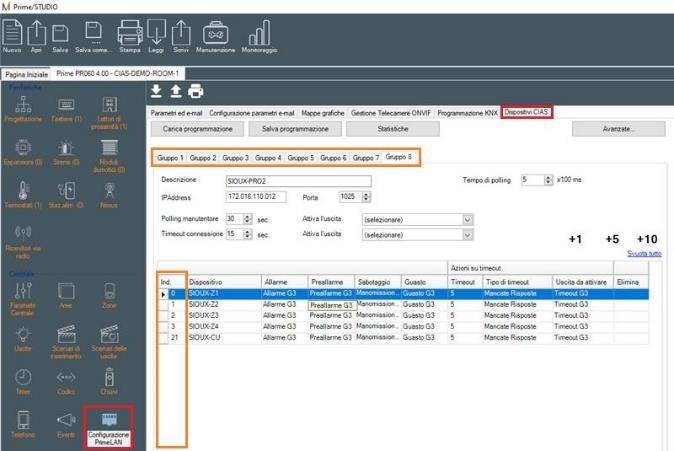Open first Attiva l'uscita dropdown
Image resolution: width=674 pixels, height=451 pixels.
point(417,220)
